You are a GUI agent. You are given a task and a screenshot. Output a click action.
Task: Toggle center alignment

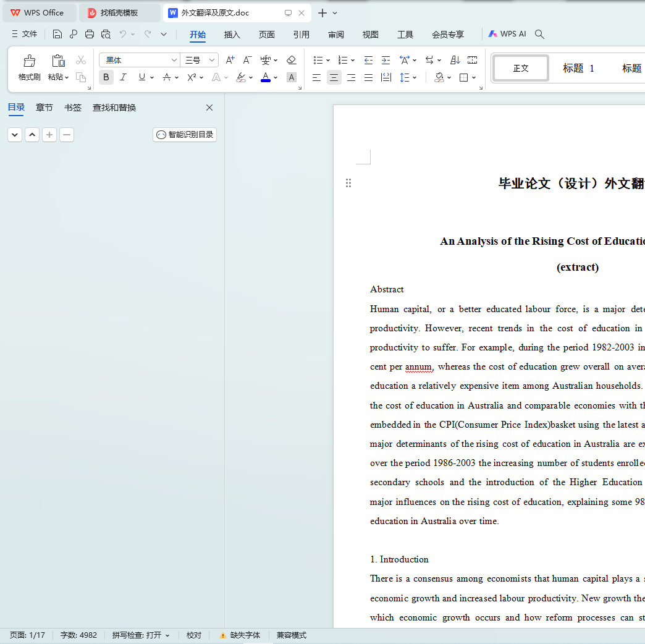(334, 77)
